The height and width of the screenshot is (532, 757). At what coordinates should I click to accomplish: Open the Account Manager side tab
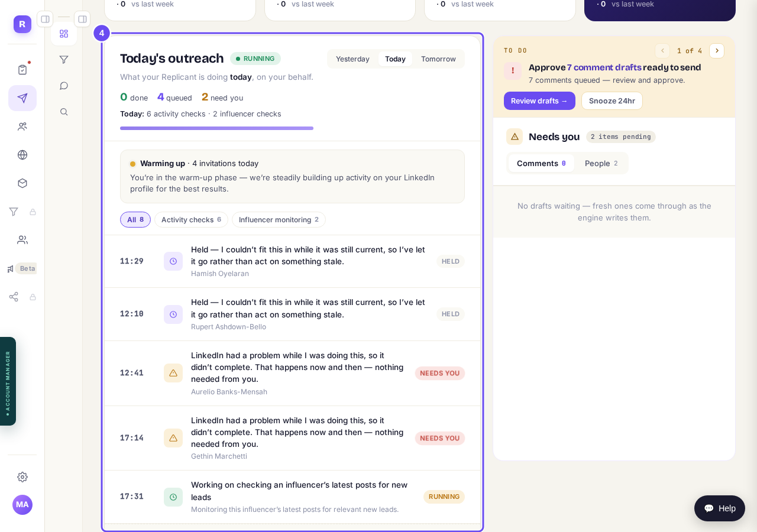tap(8, 381)
